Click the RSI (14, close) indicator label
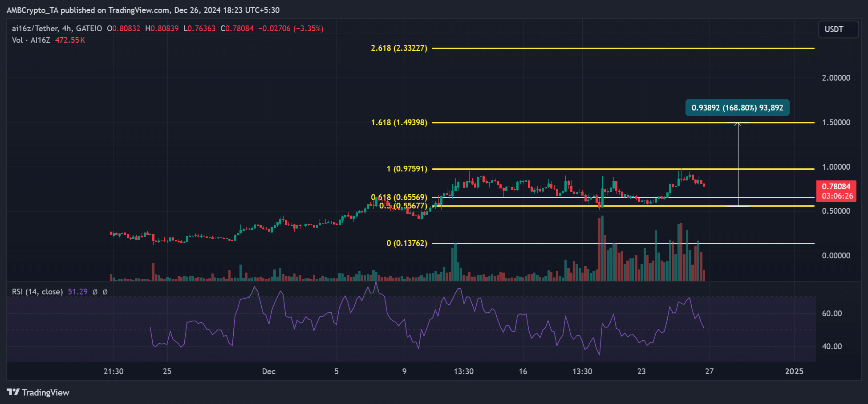The width and height of the screenshot is (868, 404). (x=37, y=292)
